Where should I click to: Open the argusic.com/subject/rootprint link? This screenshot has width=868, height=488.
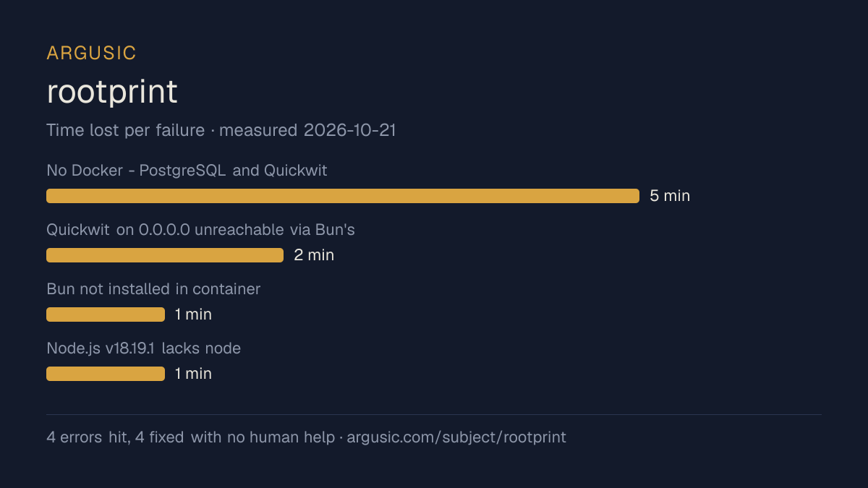pos(456,437)
